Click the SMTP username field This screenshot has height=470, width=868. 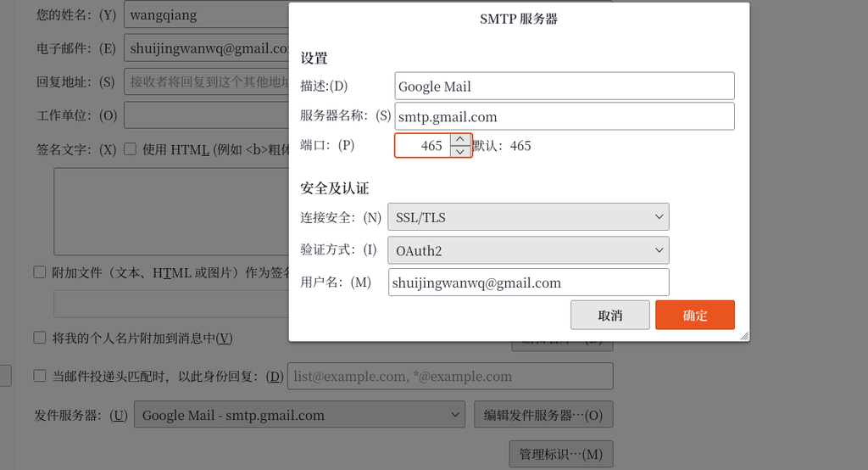click(x=528, y=283)
